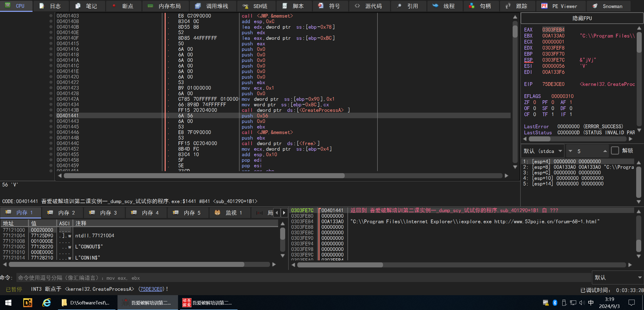
Task: Click the 内存 2 dump tab icon
Action: tap(50, 212)
